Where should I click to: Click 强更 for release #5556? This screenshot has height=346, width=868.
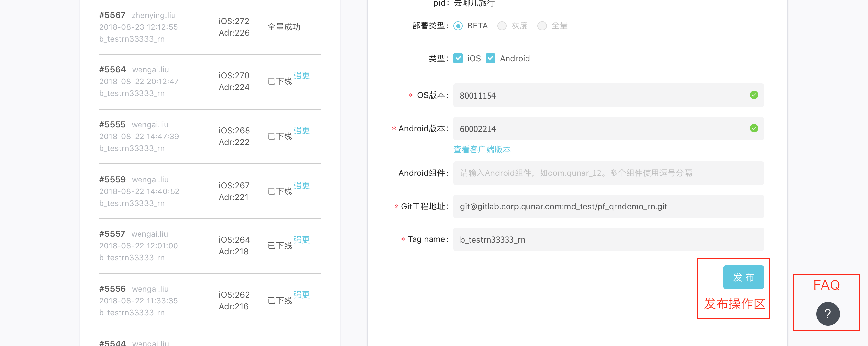click(x=301, y=295)
